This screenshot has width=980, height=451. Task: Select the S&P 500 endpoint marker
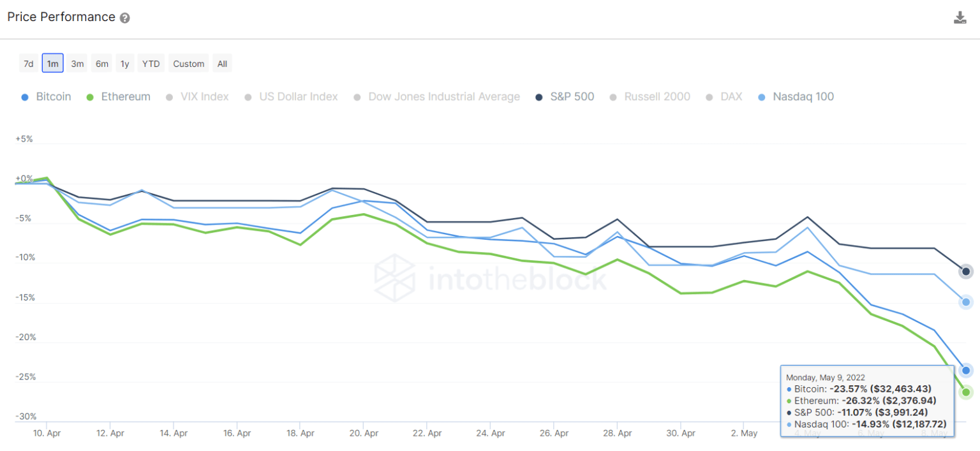click(966, 271)
